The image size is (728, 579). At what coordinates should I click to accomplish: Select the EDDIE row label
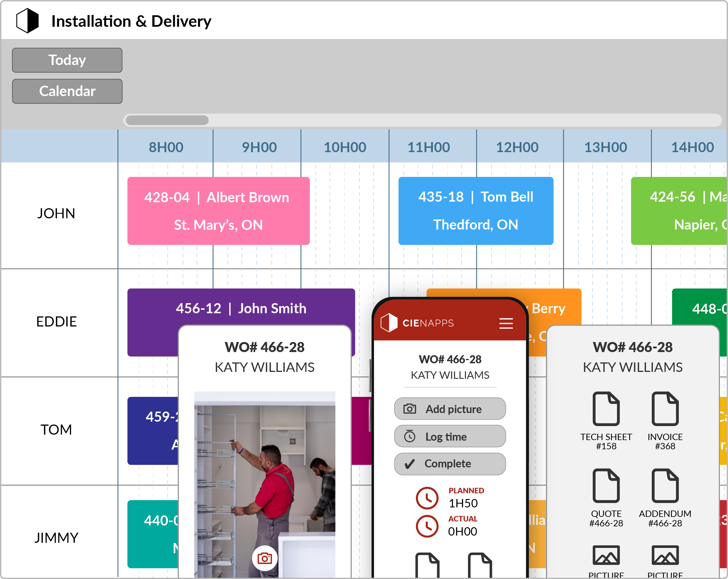click(x=56, y=321)
